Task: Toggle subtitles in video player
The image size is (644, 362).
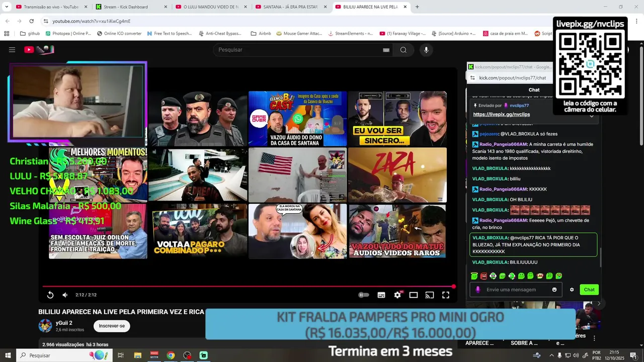Action: click(381, 295)
